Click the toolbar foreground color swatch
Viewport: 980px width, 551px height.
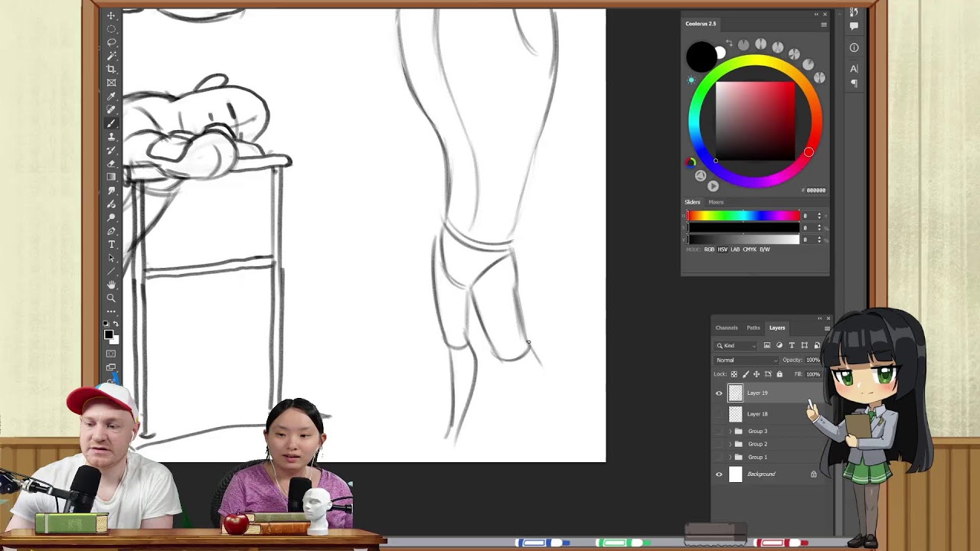108,334
